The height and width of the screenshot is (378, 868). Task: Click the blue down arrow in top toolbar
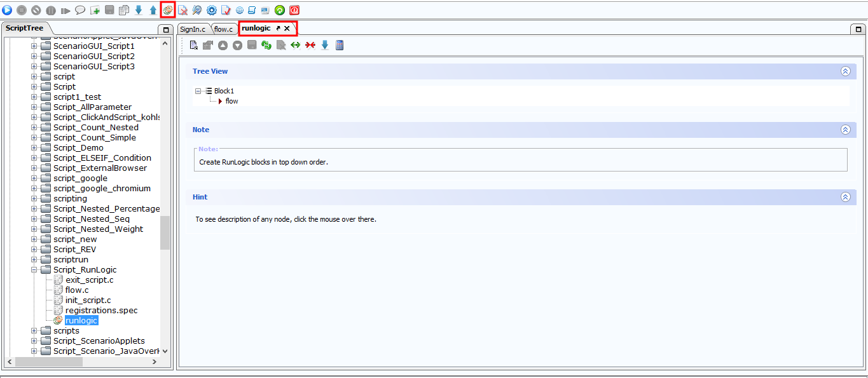139,10
